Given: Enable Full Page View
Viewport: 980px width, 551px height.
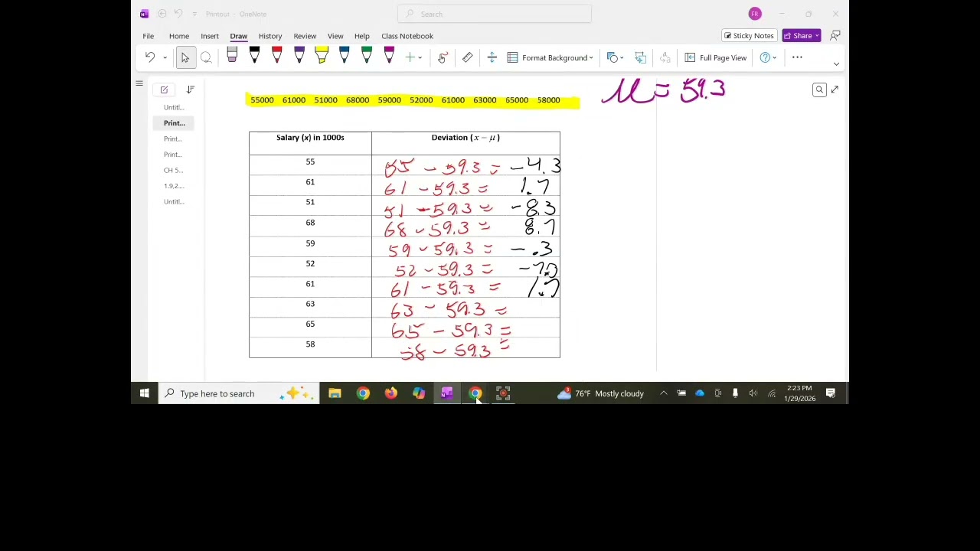Looking at the screenshot, I should click(716, 57).
